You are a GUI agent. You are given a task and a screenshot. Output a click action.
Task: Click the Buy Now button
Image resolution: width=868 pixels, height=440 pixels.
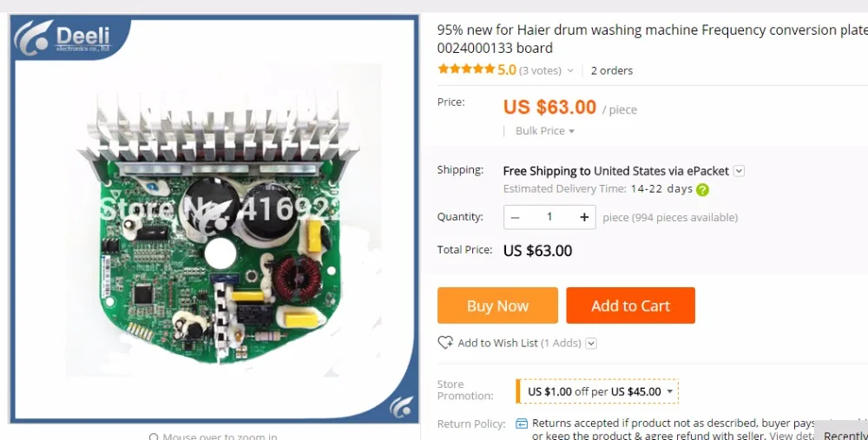(497, 305)
